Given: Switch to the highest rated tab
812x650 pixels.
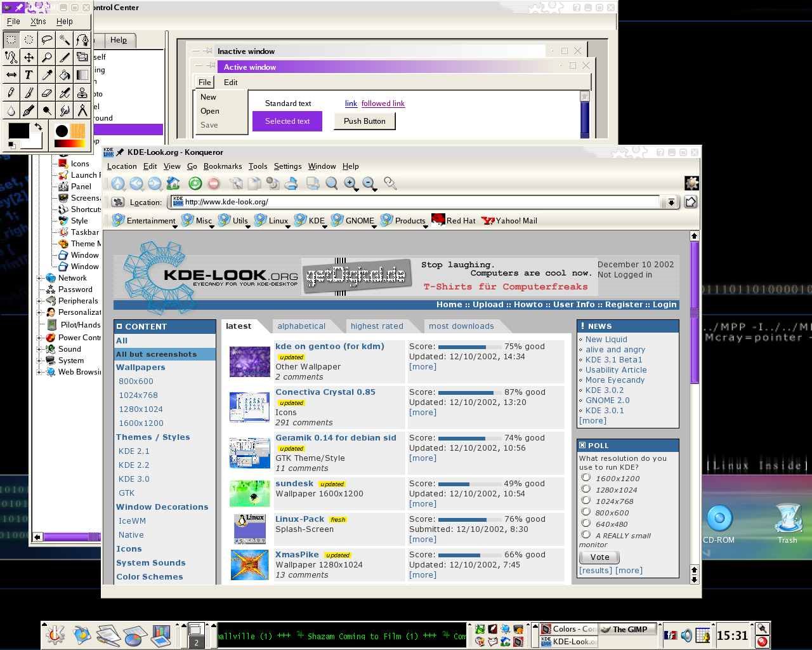Looking at the screenshot, I should point(377,326).
